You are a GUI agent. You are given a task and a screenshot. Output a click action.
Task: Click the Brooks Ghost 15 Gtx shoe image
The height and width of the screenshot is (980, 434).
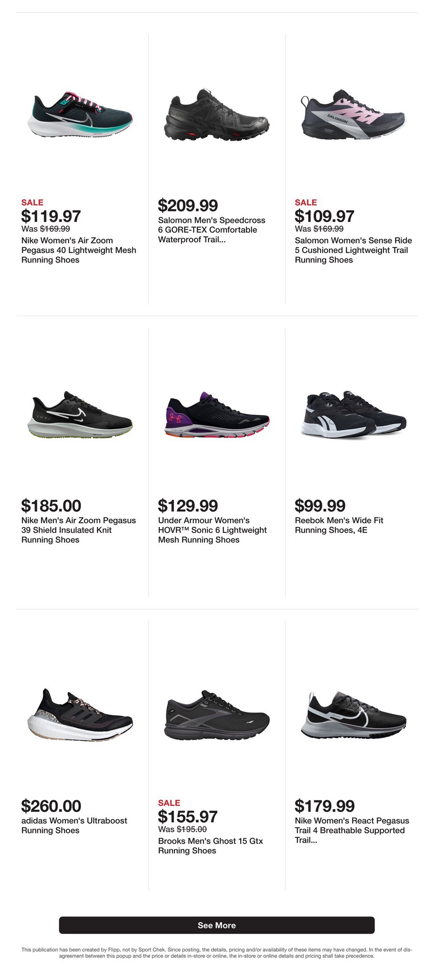(x=217, y=713)
